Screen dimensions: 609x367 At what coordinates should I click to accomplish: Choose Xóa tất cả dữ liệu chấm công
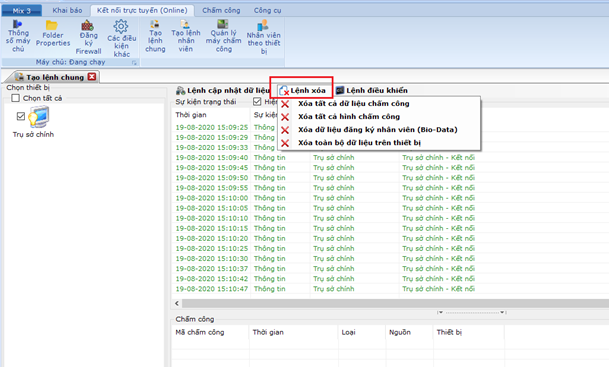pyautogui.click(x=379, y=104)
